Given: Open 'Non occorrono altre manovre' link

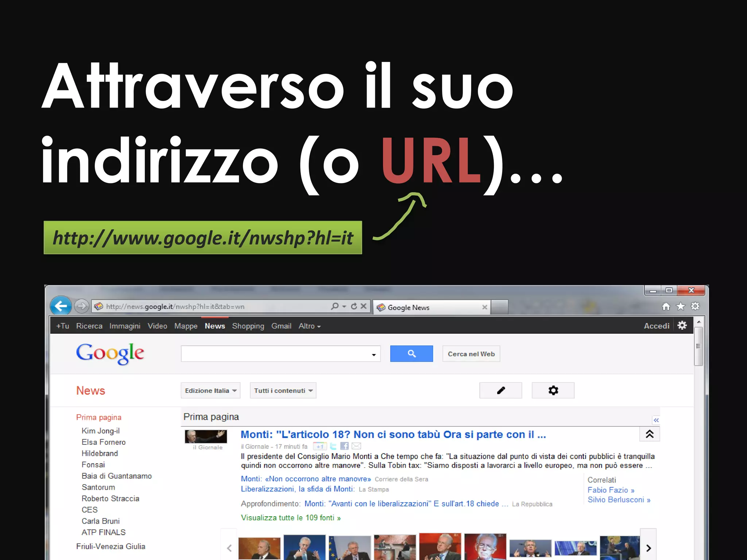Looking at the screenshot, I should coord(306,479).
